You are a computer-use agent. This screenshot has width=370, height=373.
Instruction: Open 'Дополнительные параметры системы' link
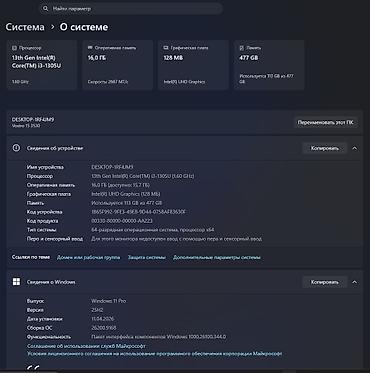(217, 257)
